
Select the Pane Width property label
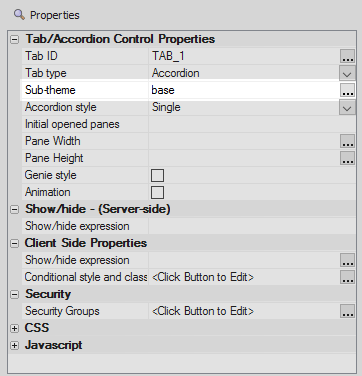pyautogui.click(x=53, y=141)
